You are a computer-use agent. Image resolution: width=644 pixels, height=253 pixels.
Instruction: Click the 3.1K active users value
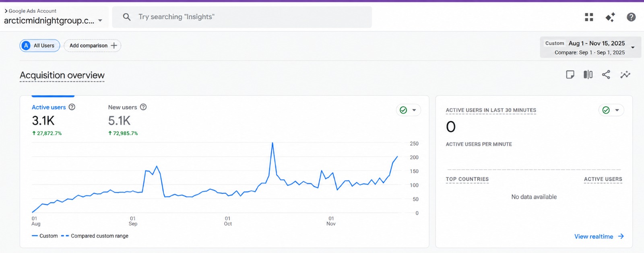tap(43, 121)
